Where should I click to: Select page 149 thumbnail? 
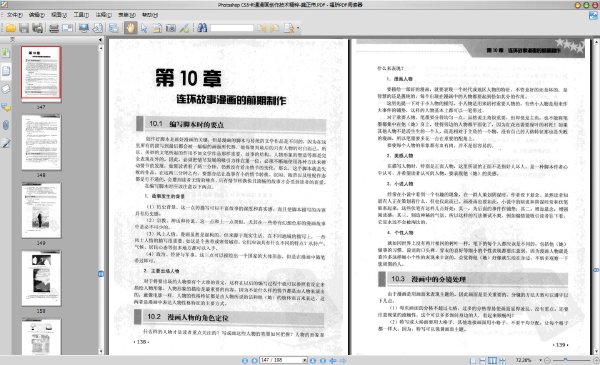(x=41, y=210)
